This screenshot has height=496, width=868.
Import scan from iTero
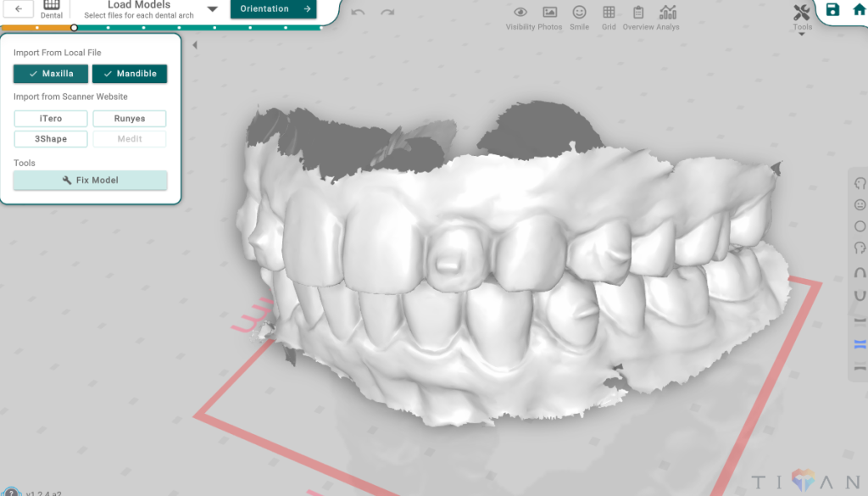click(51, 119)
